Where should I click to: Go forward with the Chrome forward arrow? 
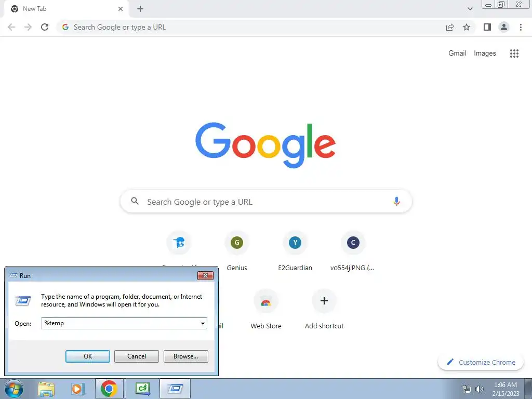click(x=28, y=27)
